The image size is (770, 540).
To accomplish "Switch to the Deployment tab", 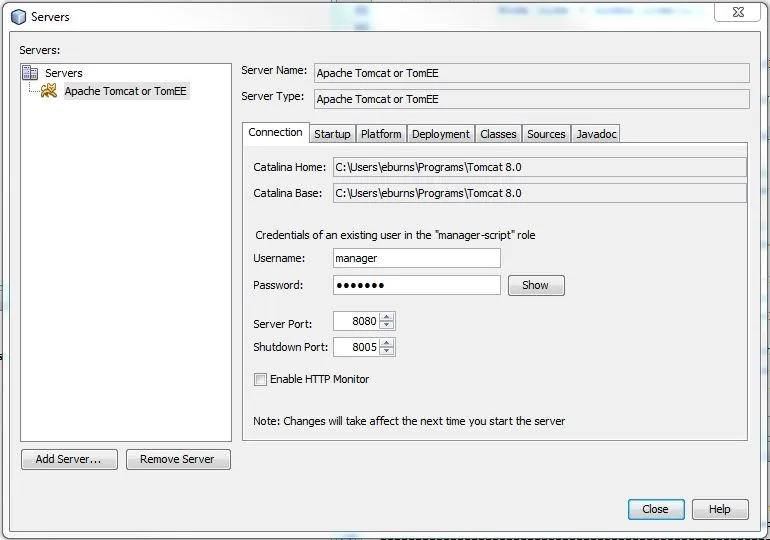I will [x=440, y=134].
